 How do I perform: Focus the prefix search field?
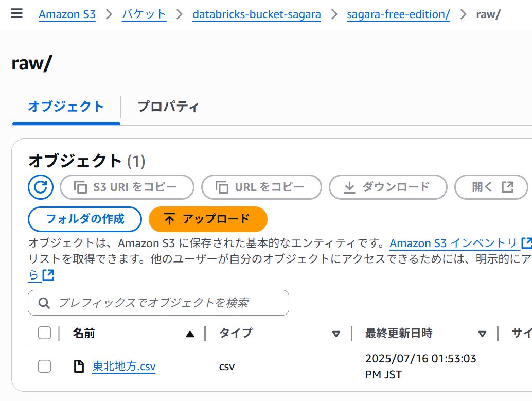(158, 303)
